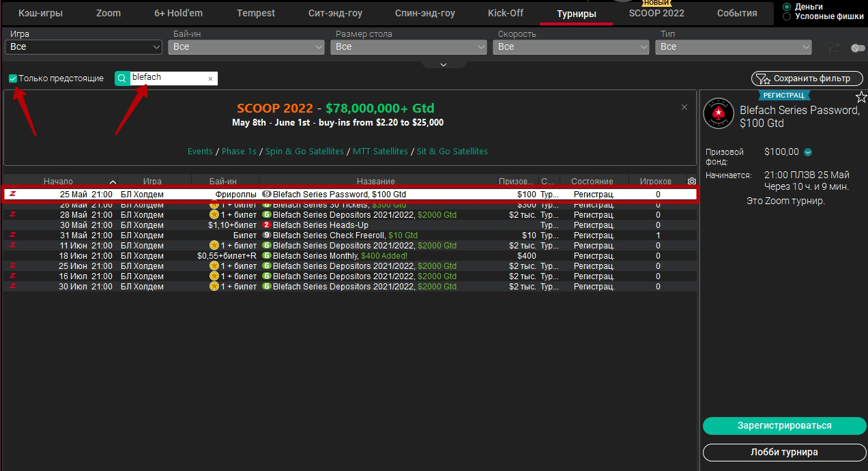Open Sit & Go Satellites link

point(452,152)
